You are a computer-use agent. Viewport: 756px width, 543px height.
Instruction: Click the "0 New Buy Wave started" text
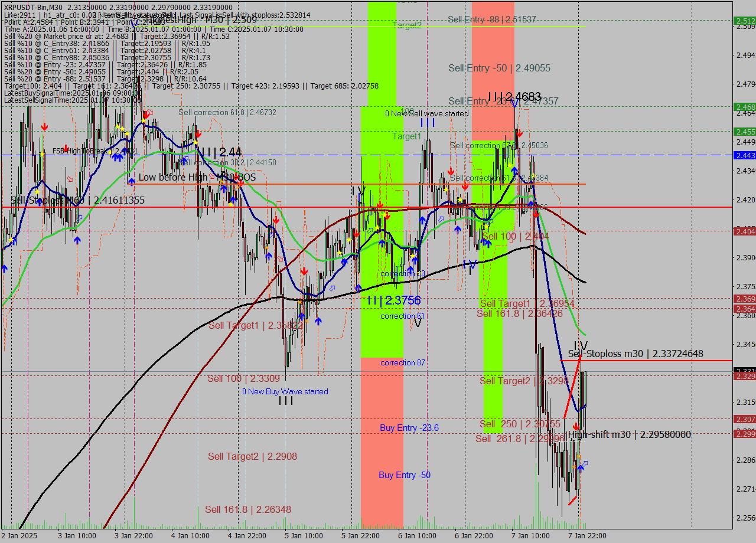[285, 391]
